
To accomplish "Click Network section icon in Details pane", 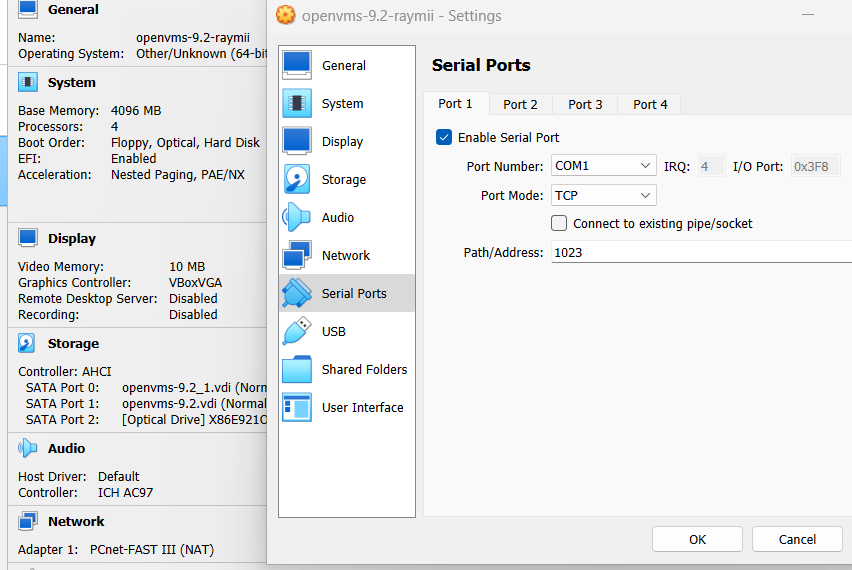I will (x=28, y=521).
